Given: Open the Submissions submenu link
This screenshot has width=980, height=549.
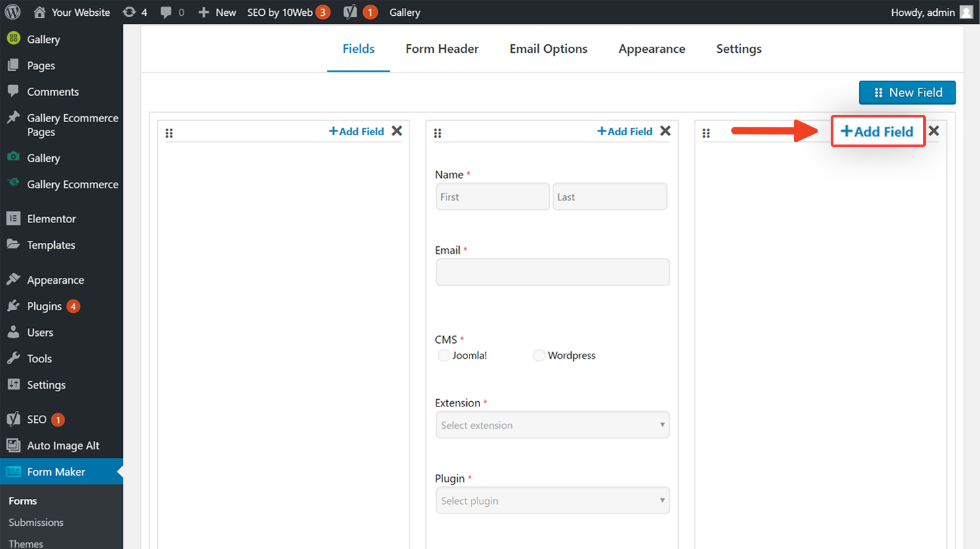Looking at the screenshot, I should click(x=36, y=522).
